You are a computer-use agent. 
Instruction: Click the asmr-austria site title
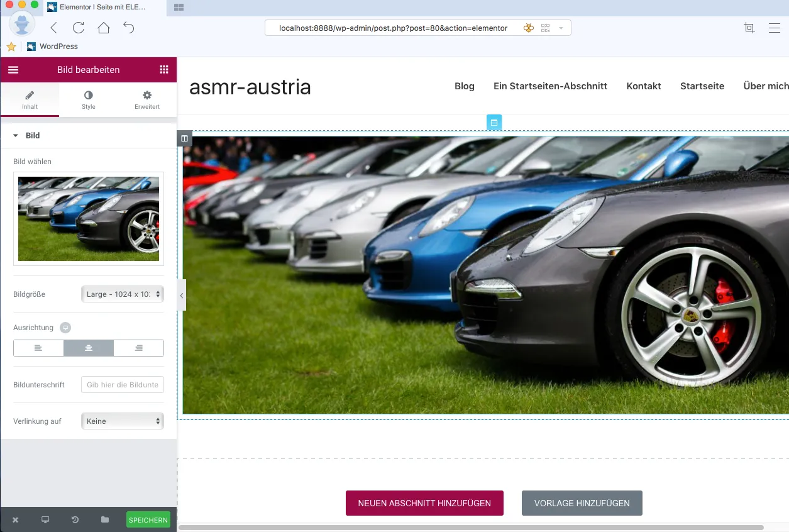pos(250,87)
